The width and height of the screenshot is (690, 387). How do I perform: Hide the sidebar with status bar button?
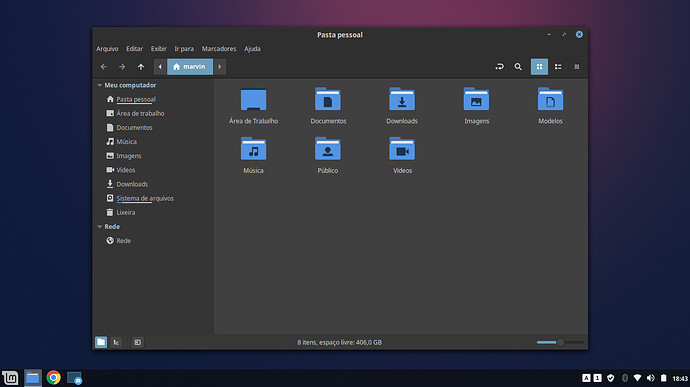137,342
